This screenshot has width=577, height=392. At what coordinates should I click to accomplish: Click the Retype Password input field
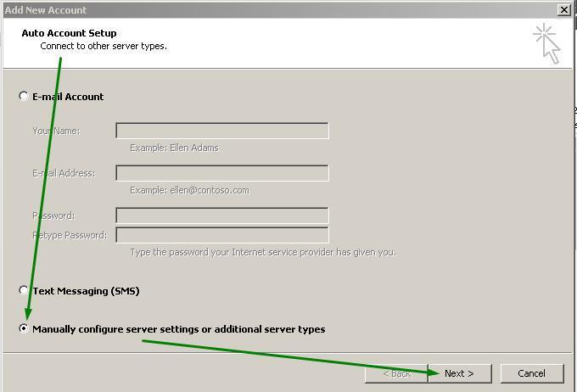tap(222, 235)
